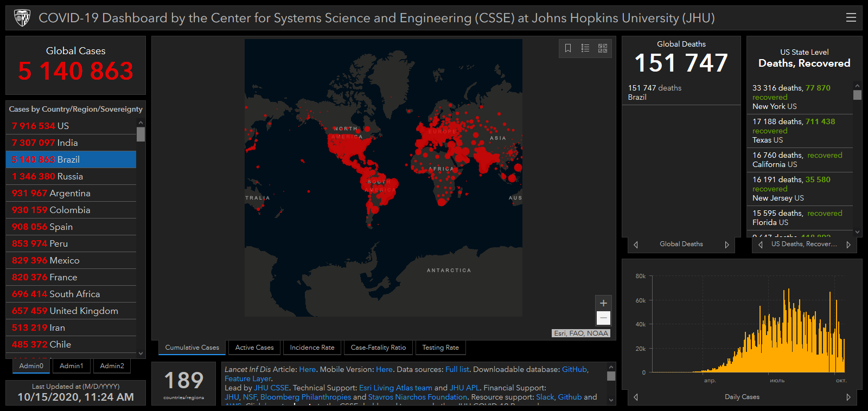Go to previous Global Deaths panel
This screenshot has width=868, height=411.
click(x=636, y=245)
